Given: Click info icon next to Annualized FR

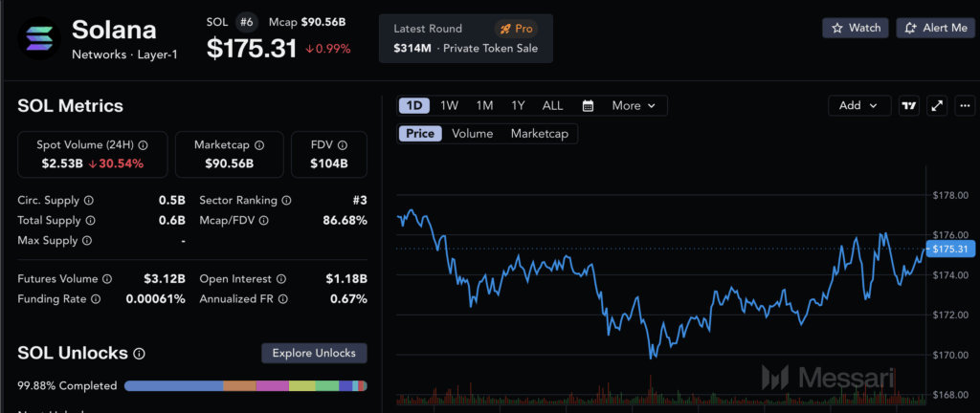Looking at the screenshot, I should click(282, 299).
